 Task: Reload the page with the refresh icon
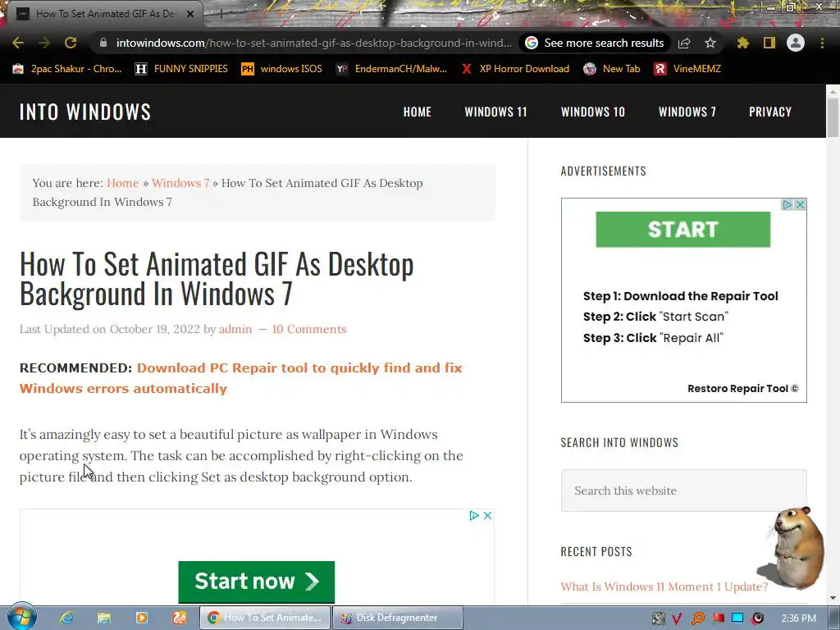[x=71, y=43]
